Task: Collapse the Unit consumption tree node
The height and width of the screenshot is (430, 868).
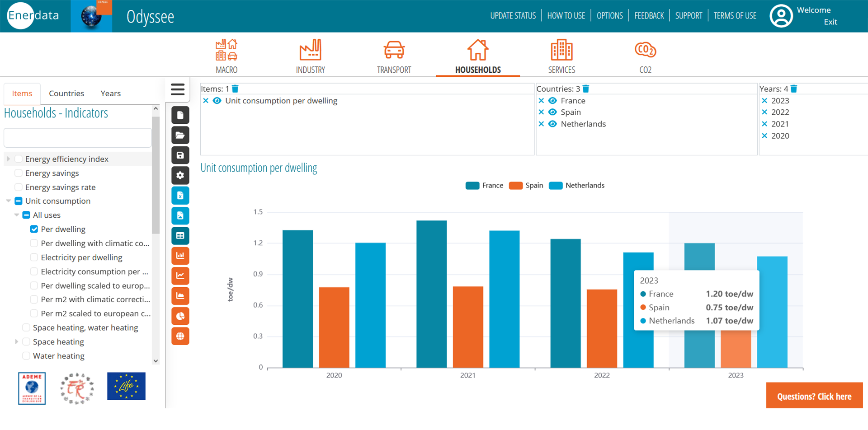Action: (8, 201)
